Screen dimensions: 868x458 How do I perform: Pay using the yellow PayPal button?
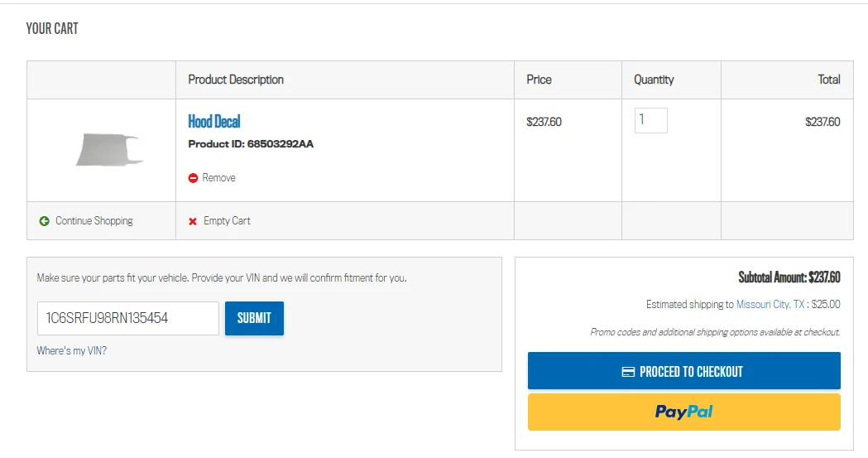pyautogui.click(x=683, y=412)
